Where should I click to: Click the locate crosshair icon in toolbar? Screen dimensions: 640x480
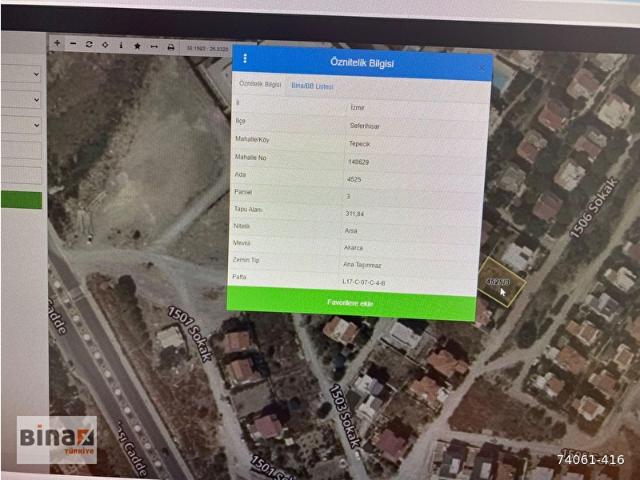(x=105, y=45)
